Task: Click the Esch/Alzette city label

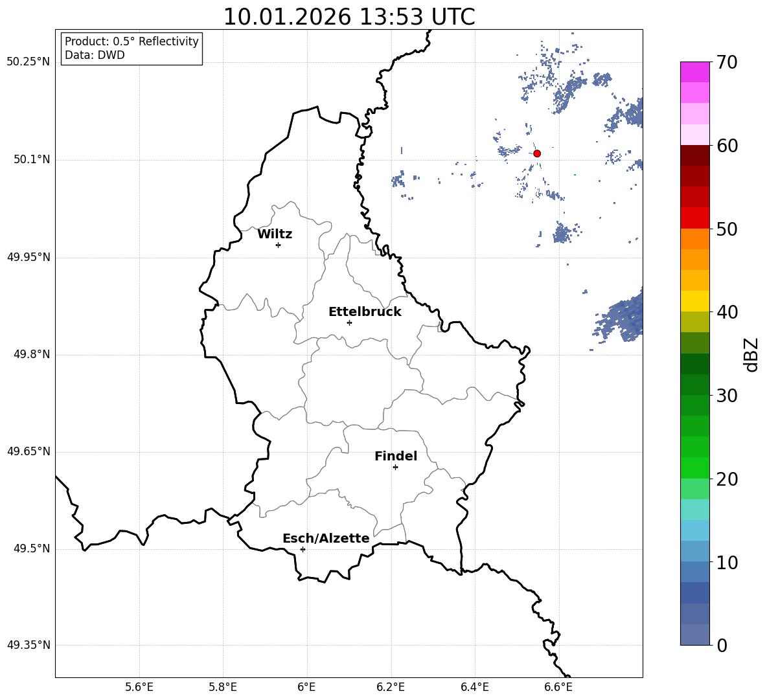Action: tap(326, 539)
